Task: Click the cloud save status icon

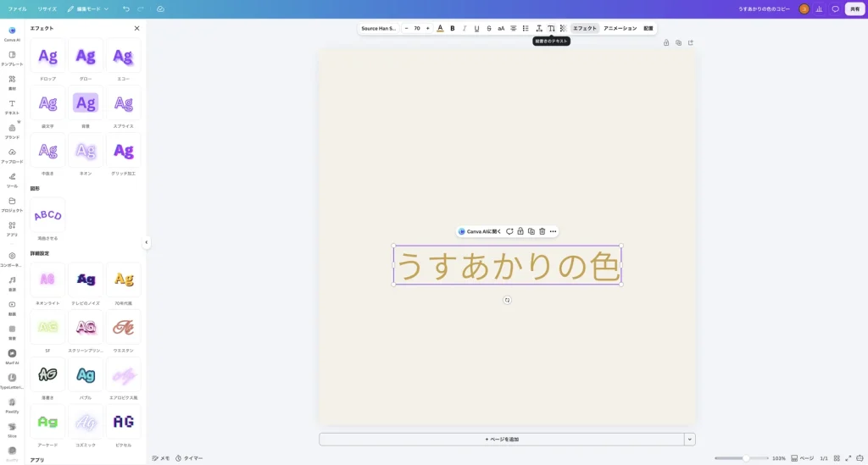Action: tap(160, 8)
